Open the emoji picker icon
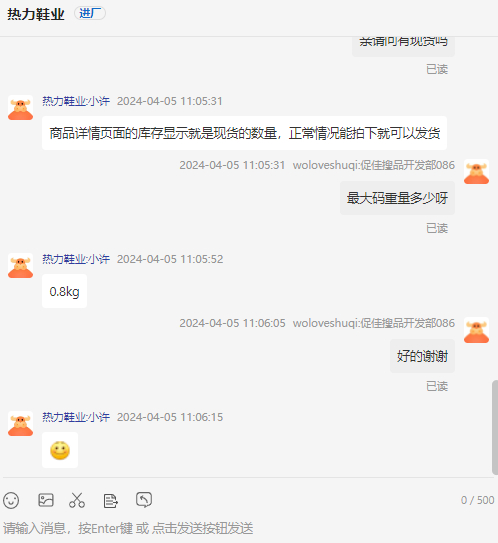This screenshot has width=498, height=543. coord(11,500)
